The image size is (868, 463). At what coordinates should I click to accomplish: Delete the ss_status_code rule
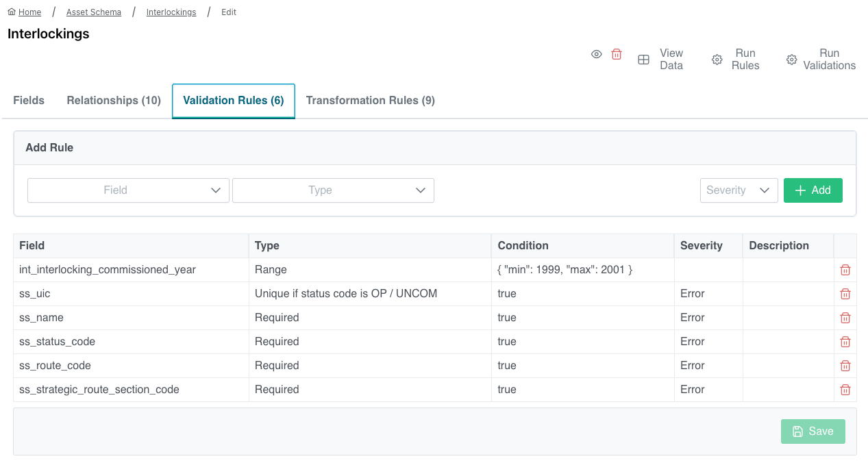845,342
